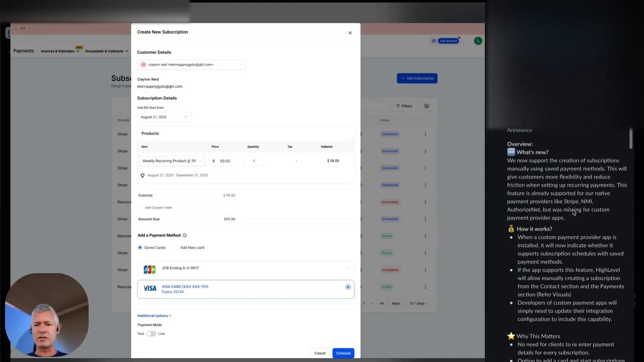Viewport: 644px width, 362px height.
Task: Click the Cancel button
Action: [320, 353]
